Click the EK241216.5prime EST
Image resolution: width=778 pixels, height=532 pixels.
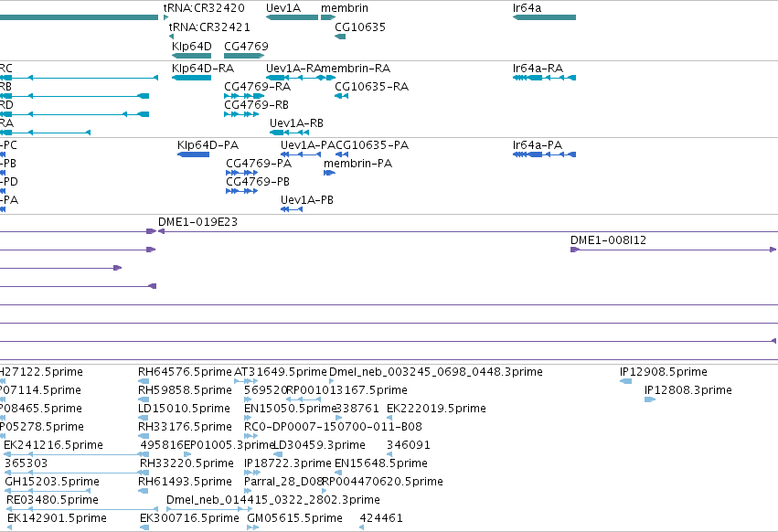(77, 454)
